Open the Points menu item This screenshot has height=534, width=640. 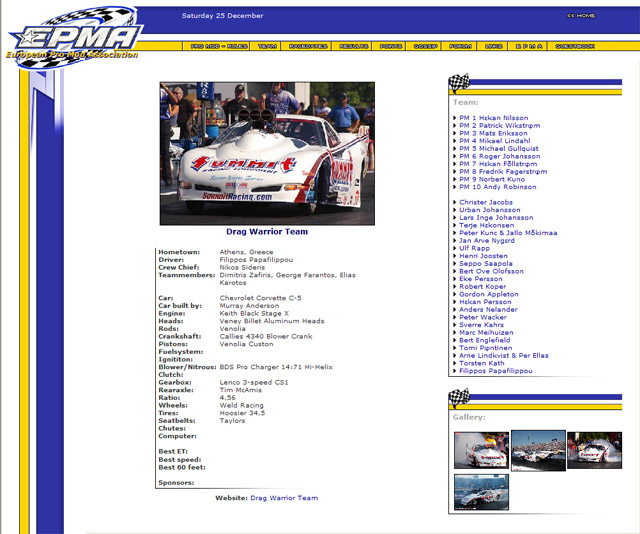tap(391, 46)
